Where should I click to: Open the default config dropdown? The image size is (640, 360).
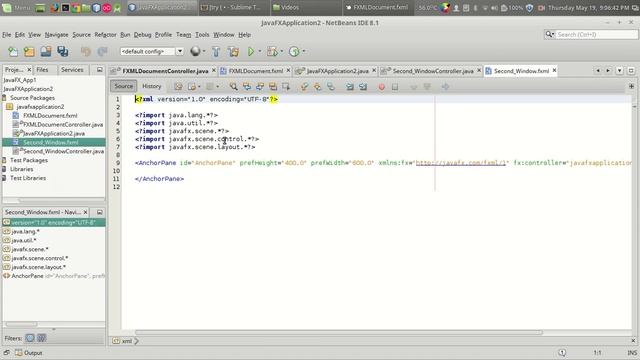(x=180, y=51)
